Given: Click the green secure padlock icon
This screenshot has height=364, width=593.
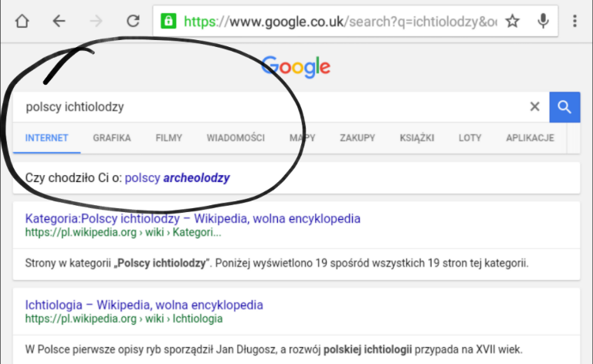Looking at the screenshot, I should [x=168, y=21].
